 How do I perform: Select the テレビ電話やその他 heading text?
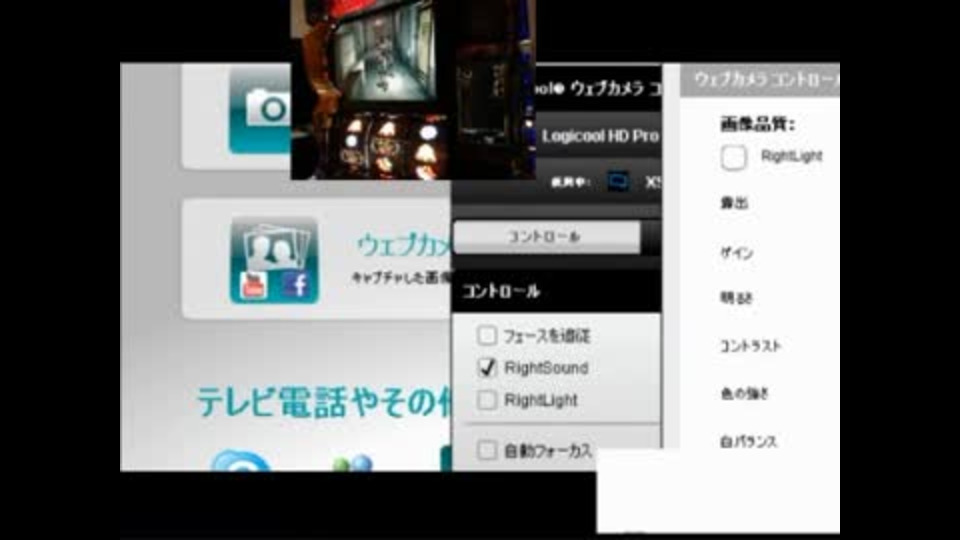[324, 402]
